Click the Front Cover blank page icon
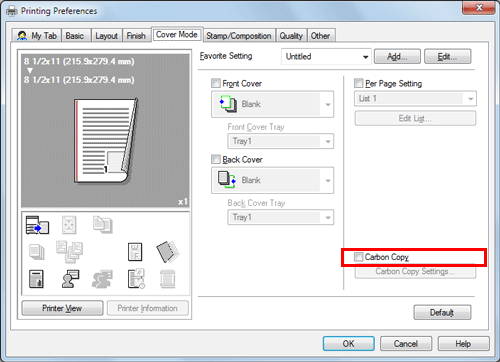 tap(228, 104)
